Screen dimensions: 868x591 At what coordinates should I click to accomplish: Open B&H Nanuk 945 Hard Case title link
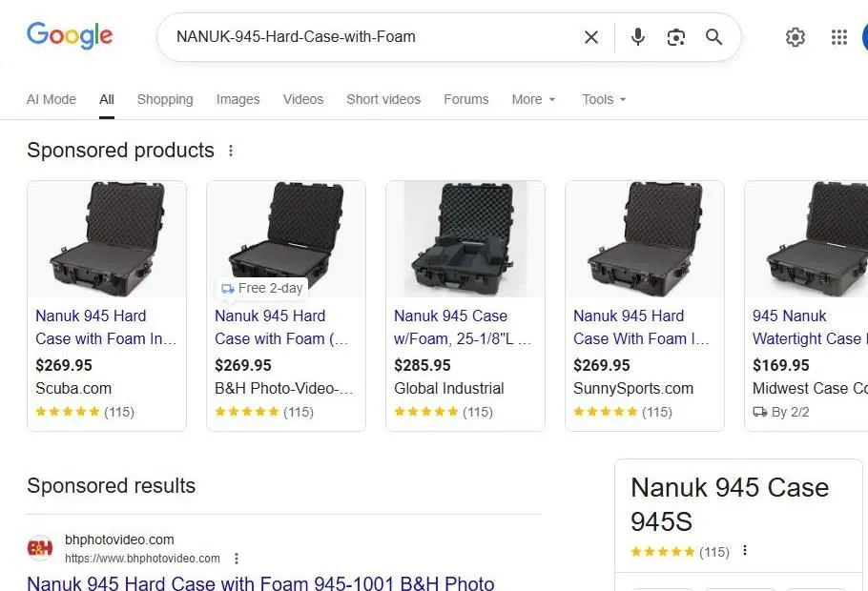pos(281,327)
